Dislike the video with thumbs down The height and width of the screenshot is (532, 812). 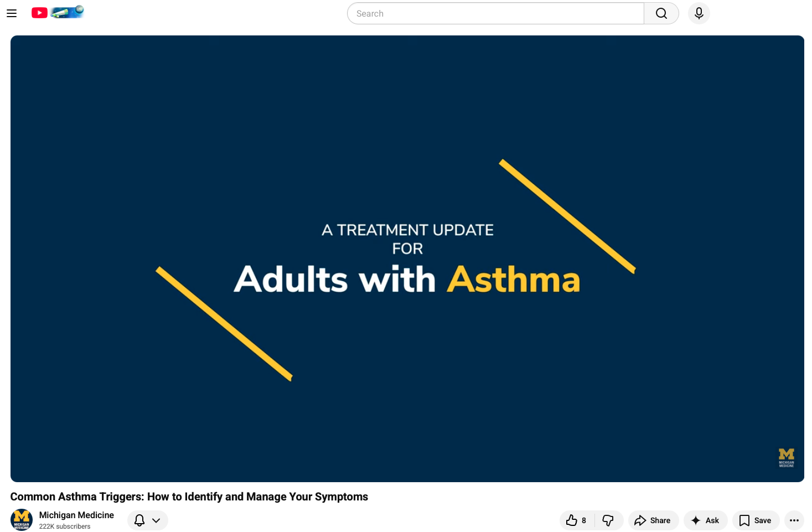608,520
